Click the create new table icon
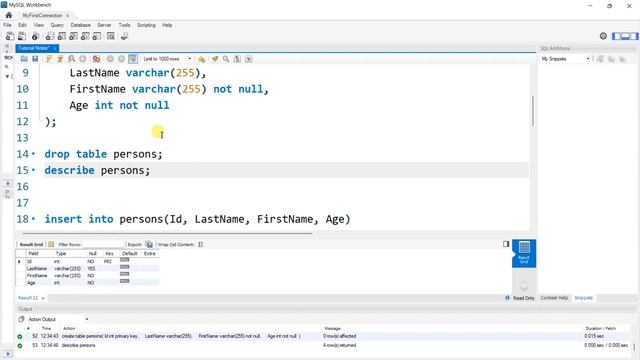640x360 pixels. 62,36
